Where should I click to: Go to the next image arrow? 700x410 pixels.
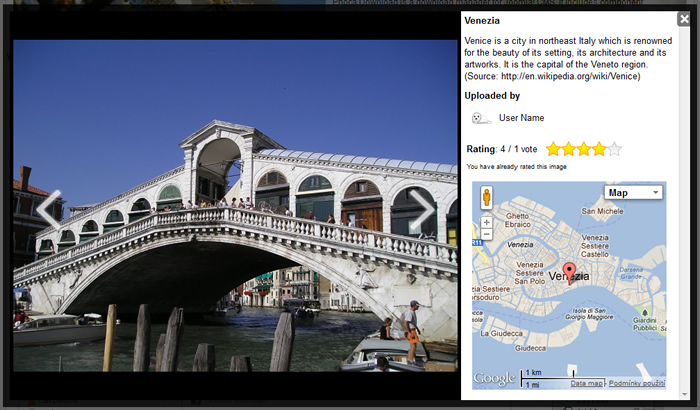pyautogui.click(x=421, y=209)
